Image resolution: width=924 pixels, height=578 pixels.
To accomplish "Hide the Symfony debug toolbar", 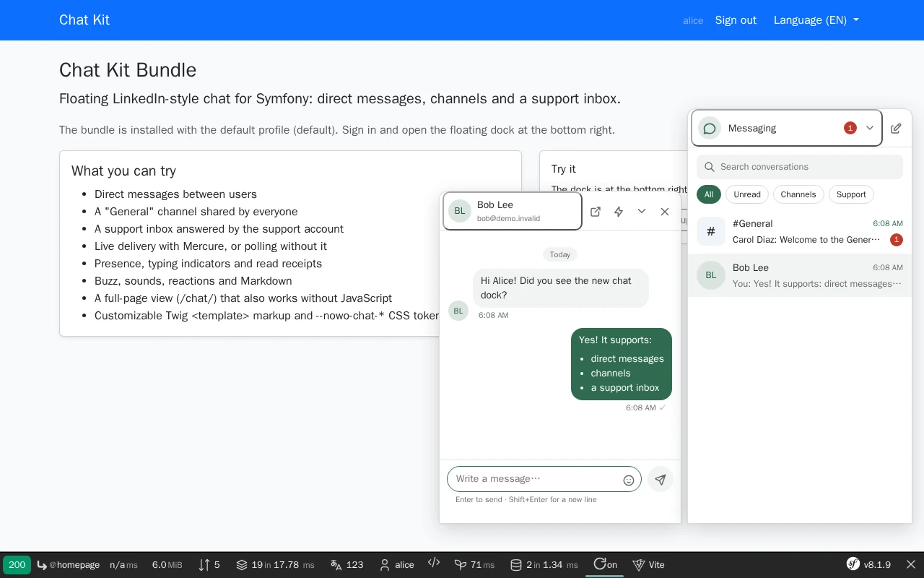I will click(911, 565).
